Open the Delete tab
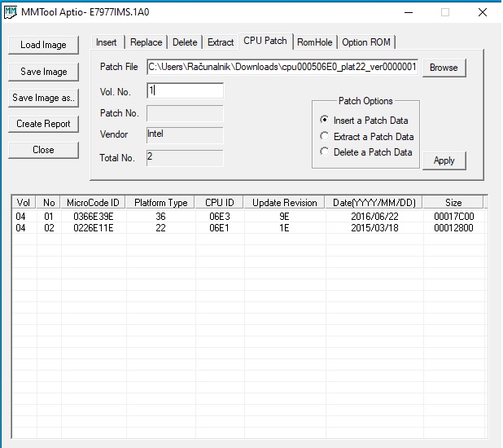The width and height of the screenshot is (503, 448). (185, 42)
